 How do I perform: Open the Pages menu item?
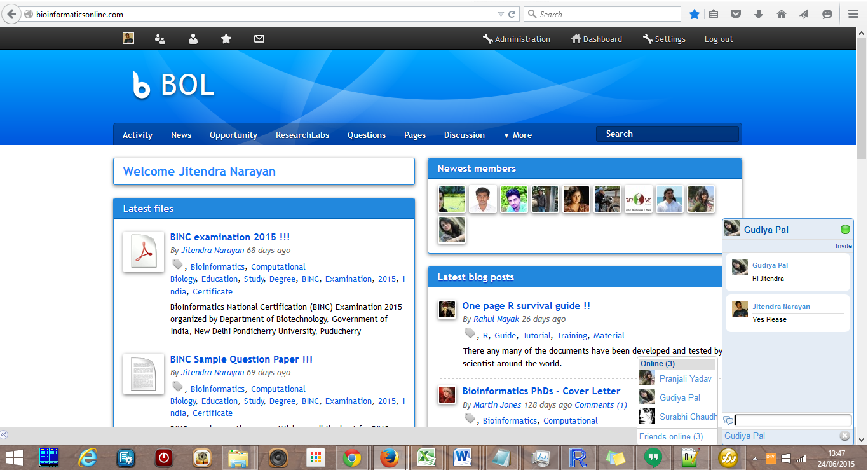pyautogui.click(x=415, y=135)
